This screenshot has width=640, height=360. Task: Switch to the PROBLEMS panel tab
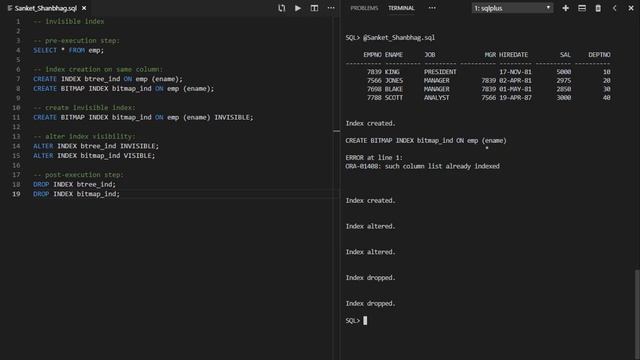click(x=364, y=8)
